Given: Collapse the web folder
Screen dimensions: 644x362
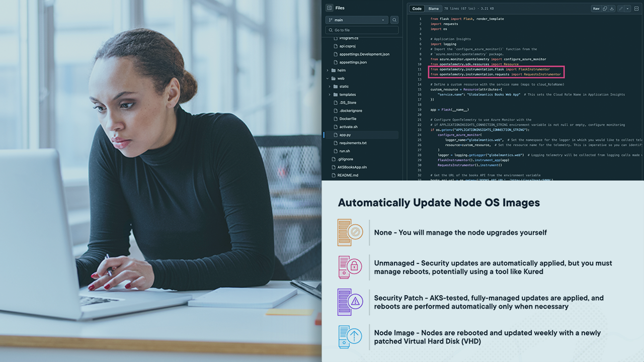Looking at the screenshot, I should (x=328, y=78).
